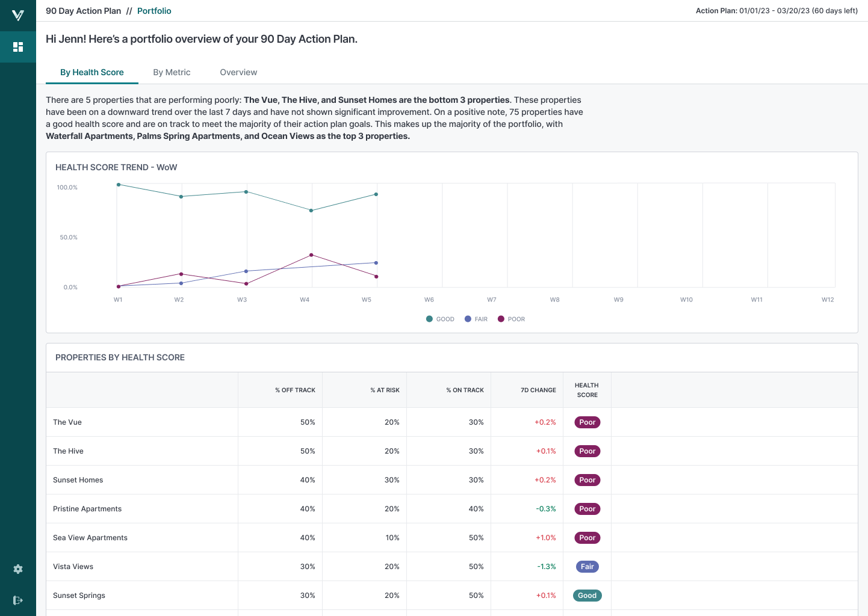Viewport: 868px width, 616px height.
Task: Toggle the POOR series legend dot
Action: tap(501, 319)
